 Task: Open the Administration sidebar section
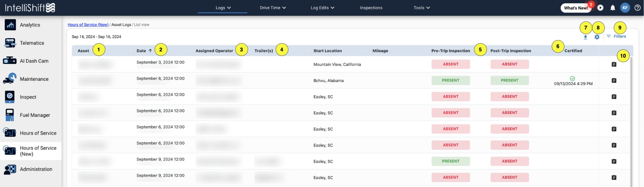pyautogui.click(x=31, y=169)
